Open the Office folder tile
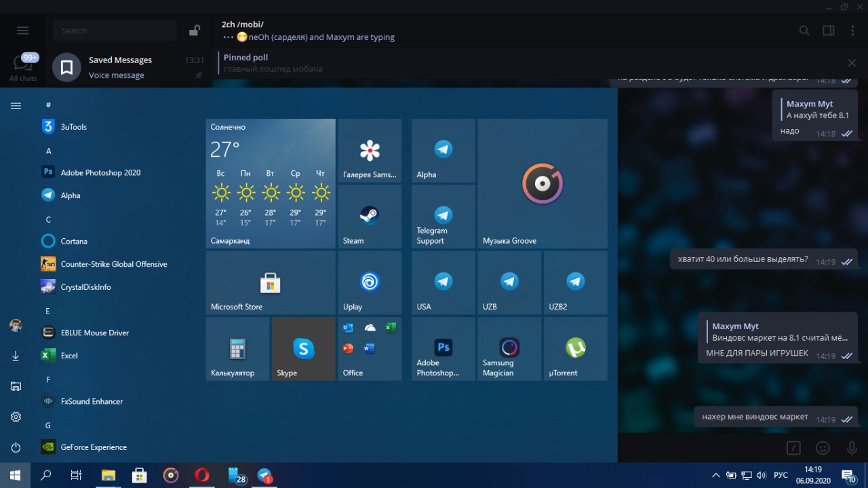 pos(370,349)
